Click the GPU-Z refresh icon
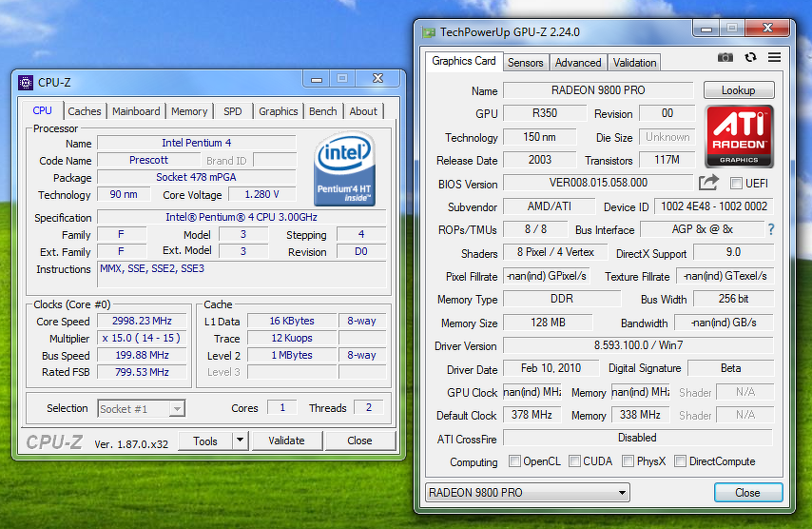Screen dimensions: 812x529 (x=750, y=57)
